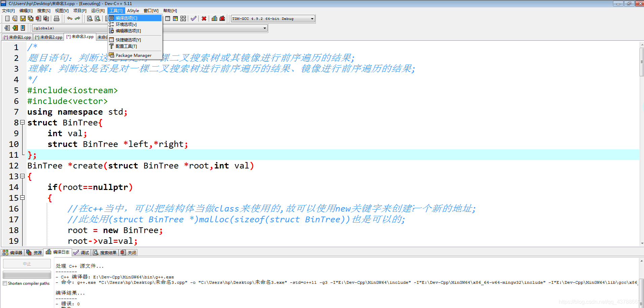
Task: Click the compile progress bar
Action: point(27,274)
